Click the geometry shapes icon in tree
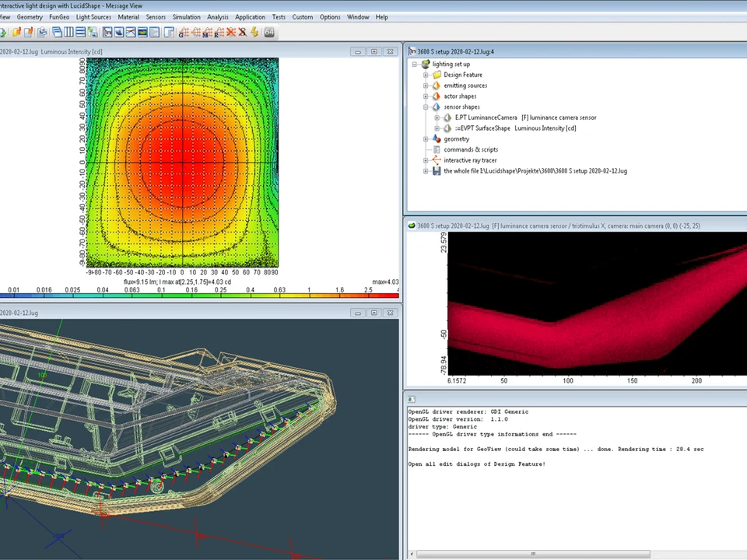This screenshot has width=747, height=560. pyautogui.click(x=437, y=139)
